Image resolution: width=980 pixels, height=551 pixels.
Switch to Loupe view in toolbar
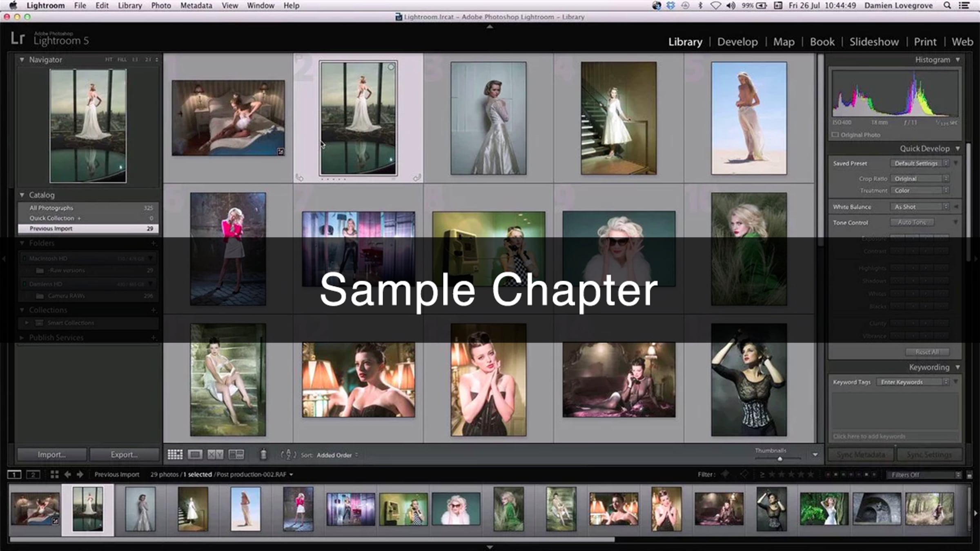[195, 455]
